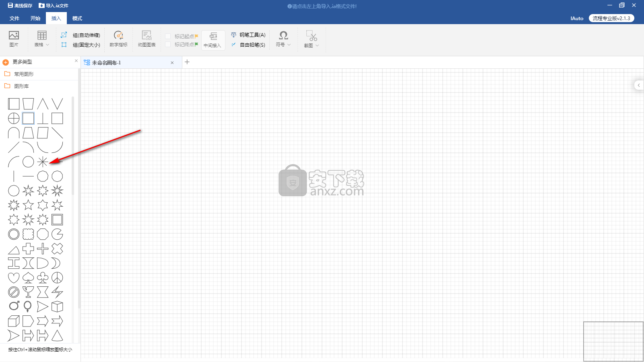Switch to the 开始 ribbon tab
This screenshot has height=362, width=644.
[35, 18]
